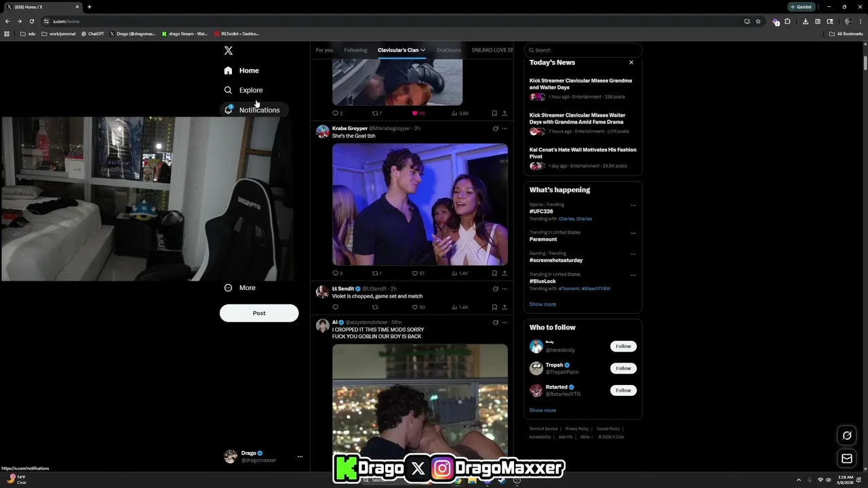
Task: Click Show more under What's happening
Action: (542, 304)
